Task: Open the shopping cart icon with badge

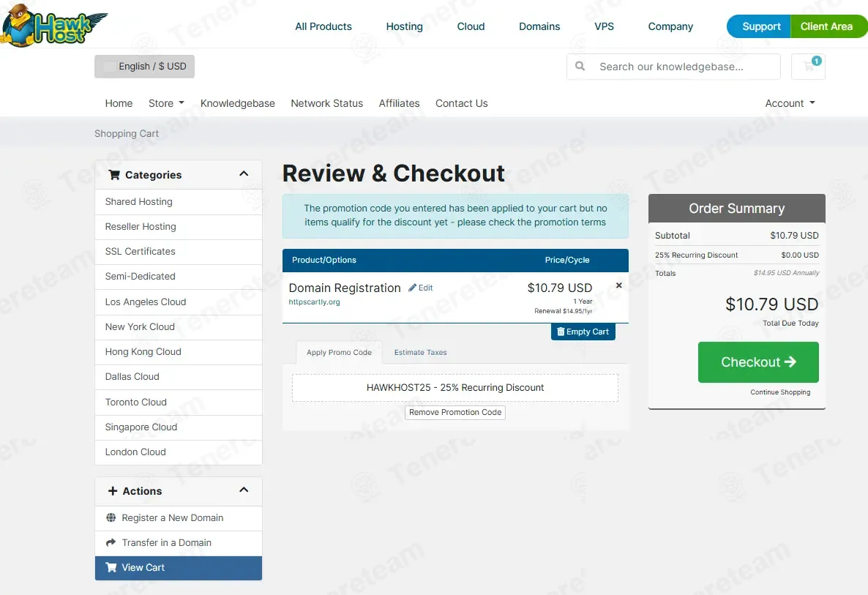Action: tap(808, 67)
